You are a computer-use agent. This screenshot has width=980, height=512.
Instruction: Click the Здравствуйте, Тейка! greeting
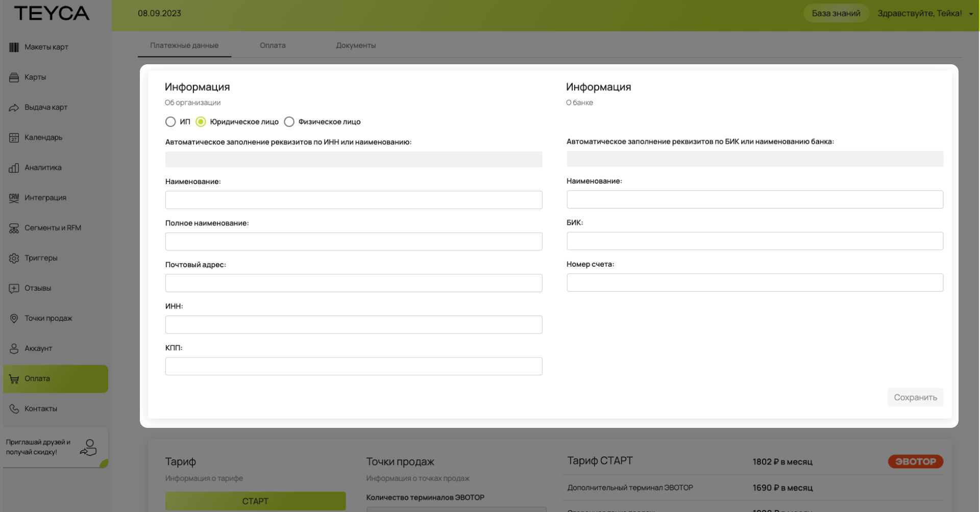919,13
